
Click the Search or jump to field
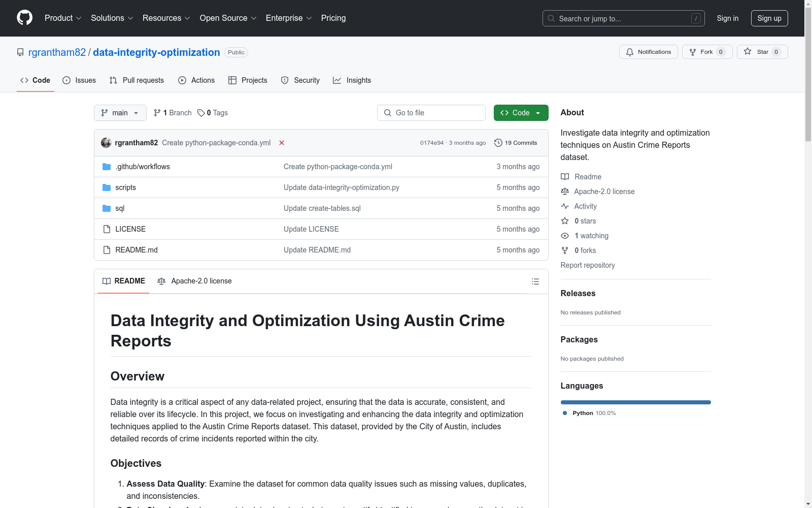tap(624, 18)
